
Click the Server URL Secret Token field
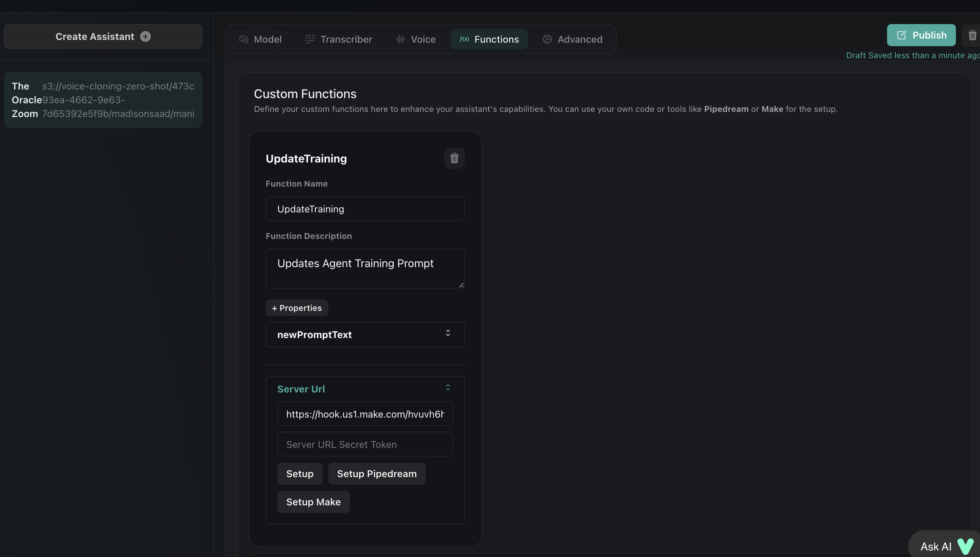365,444
